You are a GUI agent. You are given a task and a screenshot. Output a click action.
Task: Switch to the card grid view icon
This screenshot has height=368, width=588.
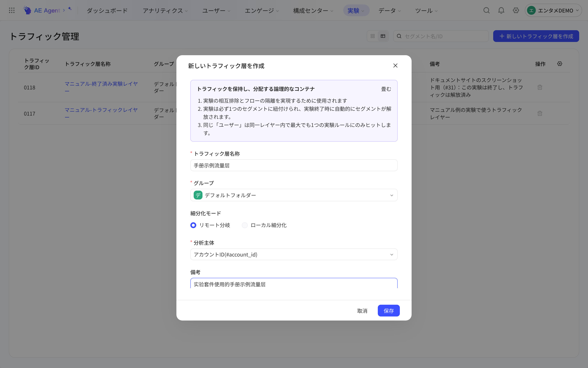point(372,36)
